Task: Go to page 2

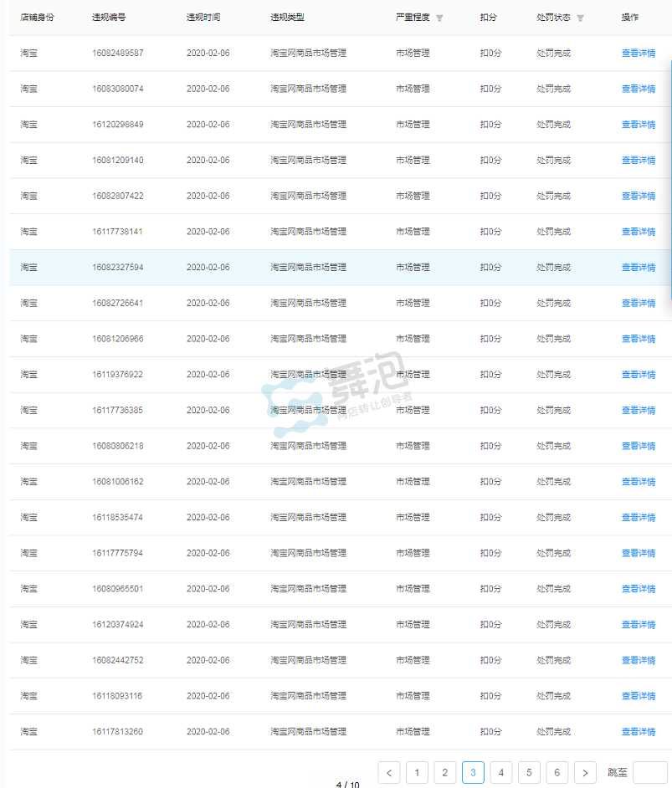Action: [445, 773]
